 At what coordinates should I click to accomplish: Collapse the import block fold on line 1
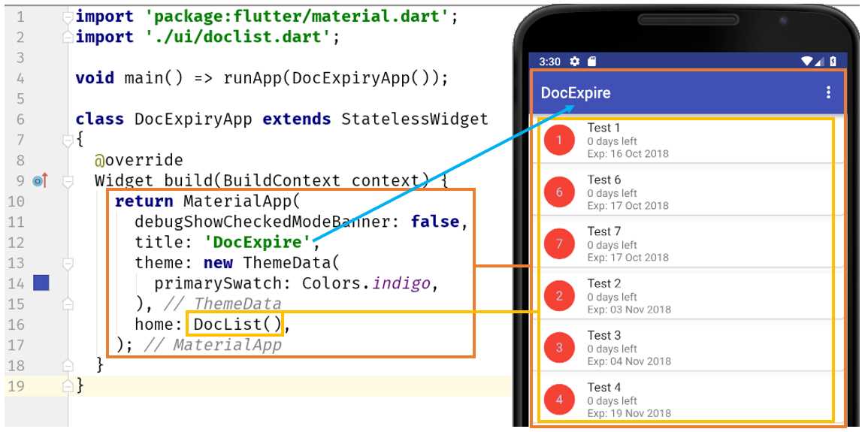68,18
